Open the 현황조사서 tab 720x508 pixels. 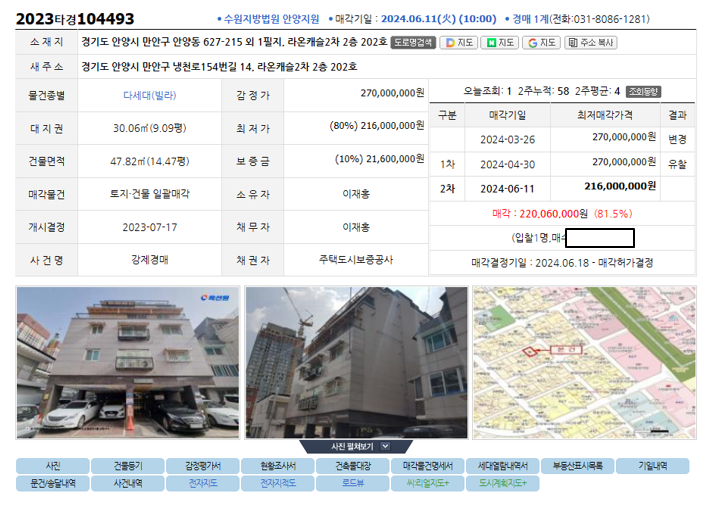(278, 466)
